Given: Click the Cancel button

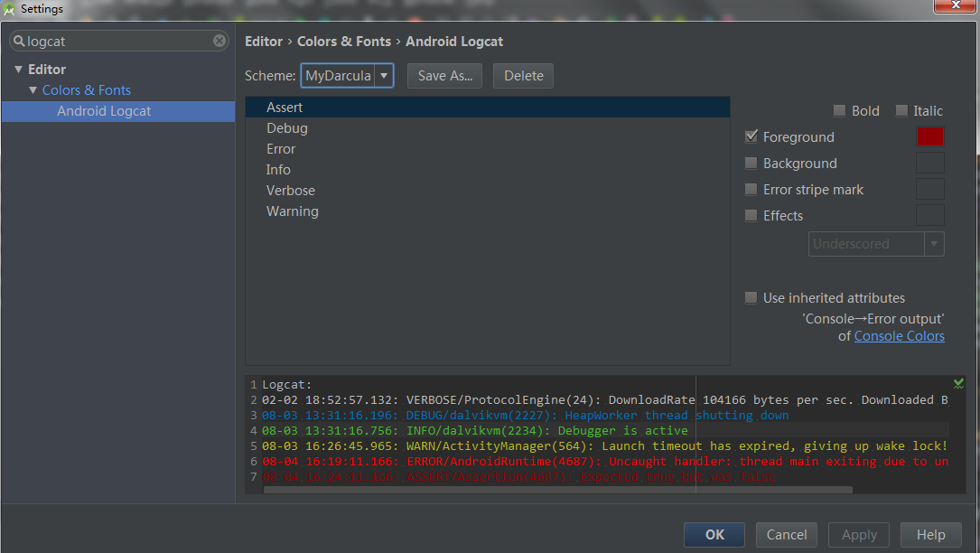Looking at the screenshot, I should click(786, 535).
